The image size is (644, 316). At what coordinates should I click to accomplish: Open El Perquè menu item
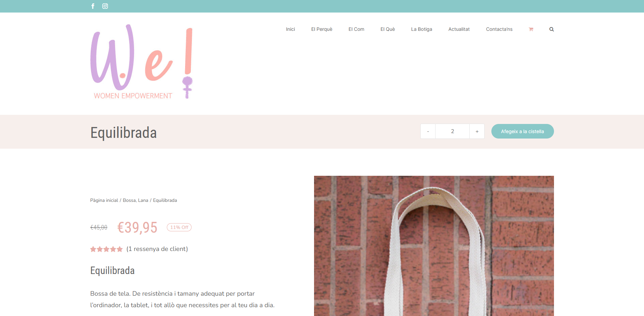(322, 29)
